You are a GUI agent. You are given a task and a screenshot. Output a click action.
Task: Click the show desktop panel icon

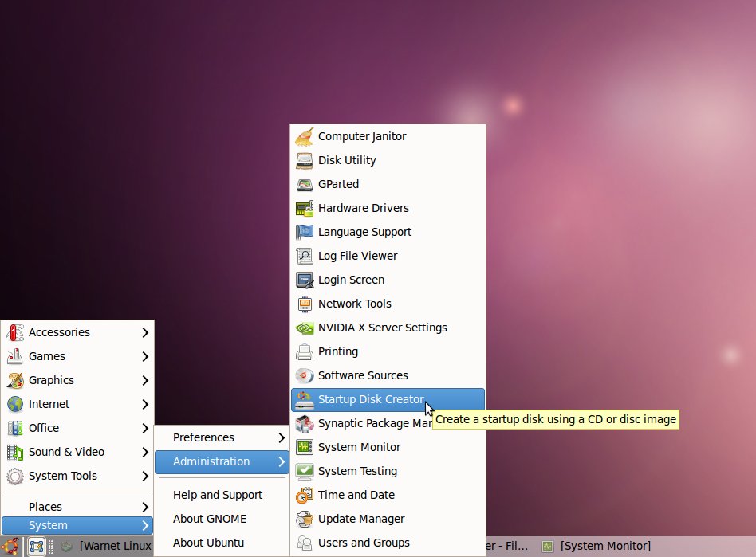[x=36, y=547]
